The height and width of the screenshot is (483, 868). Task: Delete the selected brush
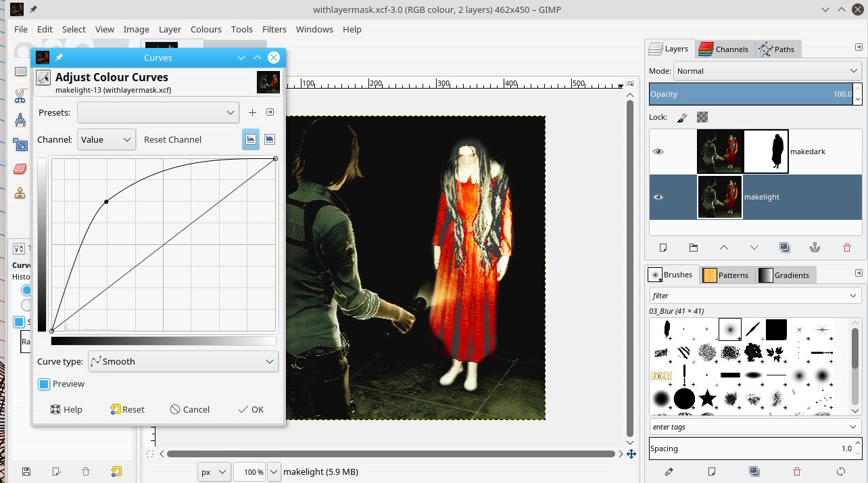pos(797,471)
